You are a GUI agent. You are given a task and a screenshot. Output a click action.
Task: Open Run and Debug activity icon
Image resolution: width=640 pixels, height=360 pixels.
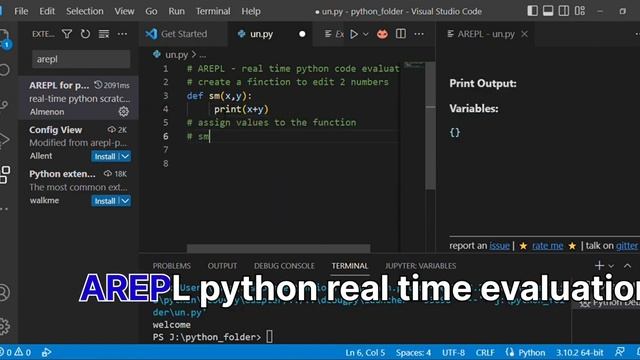[x=5, y=140]
